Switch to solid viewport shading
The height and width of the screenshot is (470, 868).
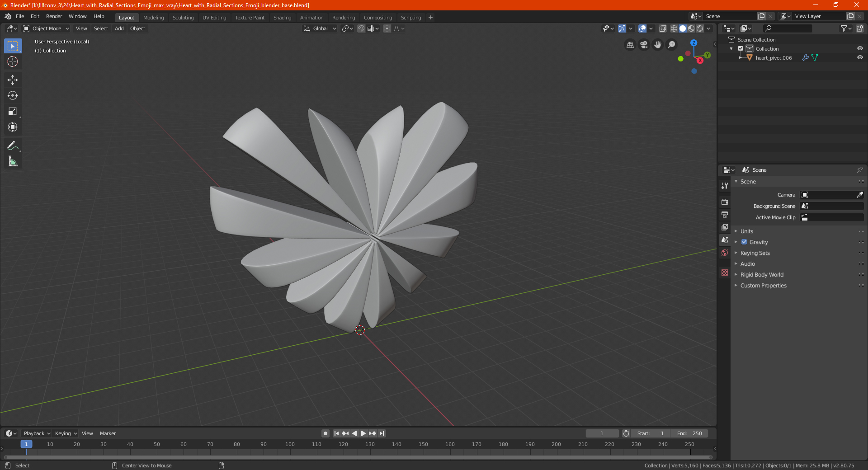(x=683, y=28)
